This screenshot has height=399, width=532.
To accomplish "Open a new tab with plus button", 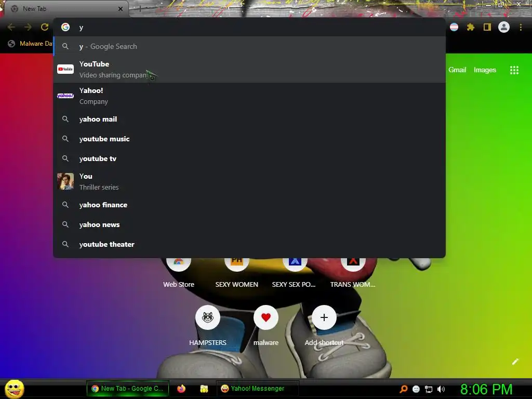I will coord(139,9).
